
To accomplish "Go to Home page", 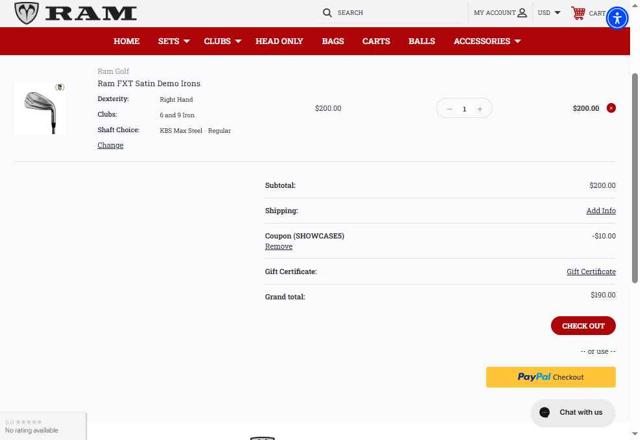I will point(127,41).
